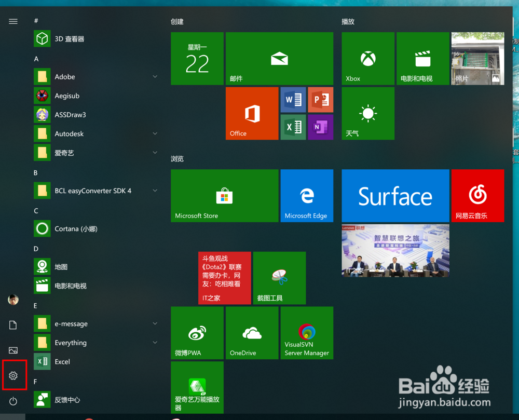Open Microsoft Edge from the tiles

coord(307,196)
